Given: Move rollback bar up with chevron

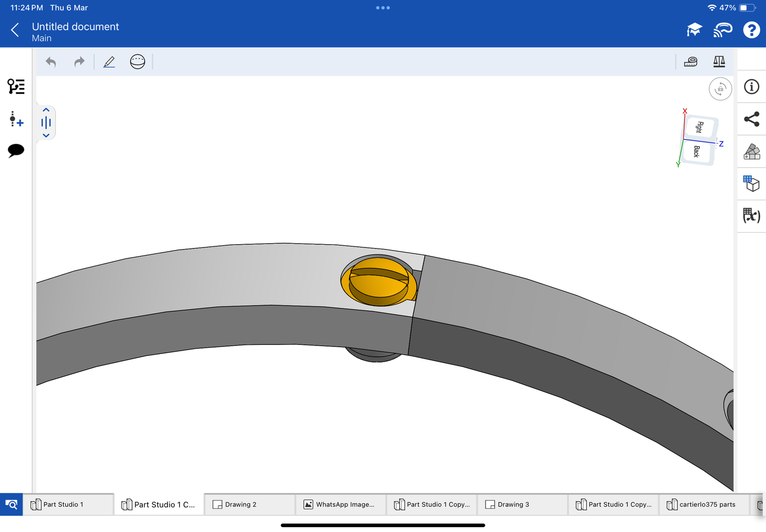Looking at the screenshot, I should tap(46, 110).
